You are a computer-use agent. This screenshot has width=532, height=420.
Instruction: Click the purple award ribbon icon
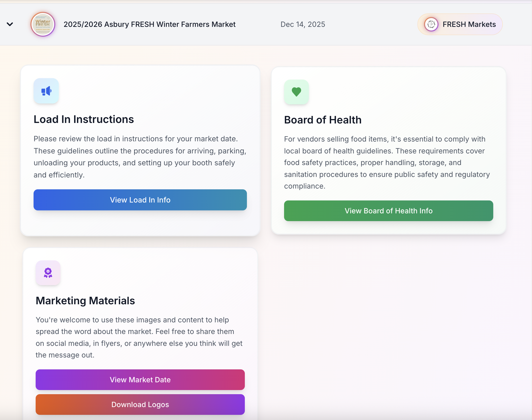pos(48,273)
